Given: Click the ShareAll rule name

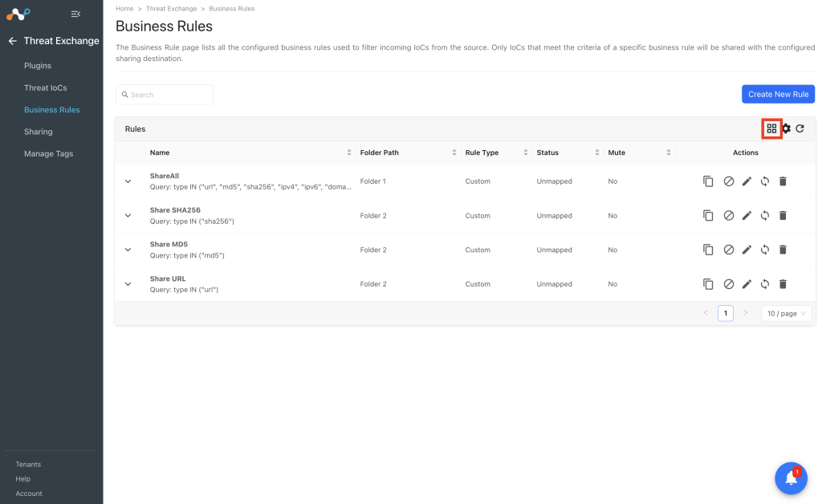Looking at the screenshot, I should (x=165, y=176).
